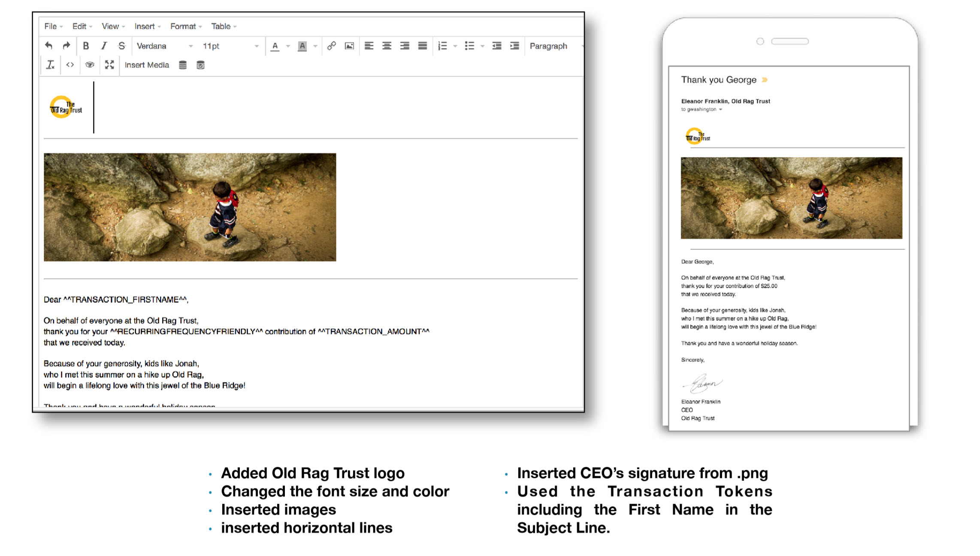
Task: Click the Undo arrow icon
Action: pos(48,45)
